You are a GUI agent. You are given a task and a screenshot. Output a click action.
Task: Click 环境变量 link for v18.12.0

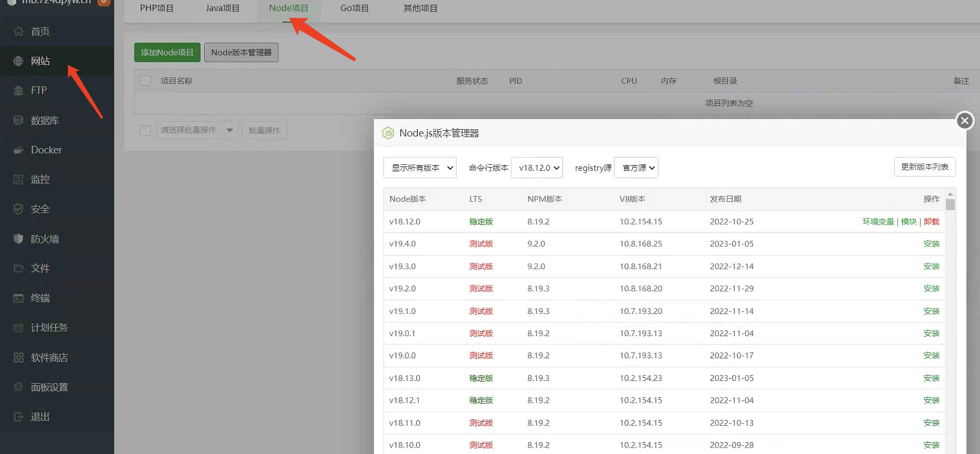[x=878, y=222]
